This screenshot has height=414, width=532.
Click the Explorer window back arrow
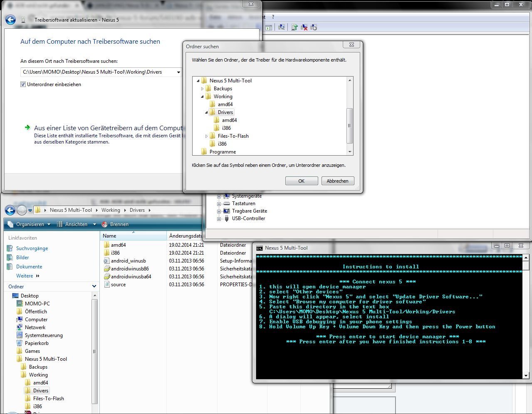click(x=10, y=210)
